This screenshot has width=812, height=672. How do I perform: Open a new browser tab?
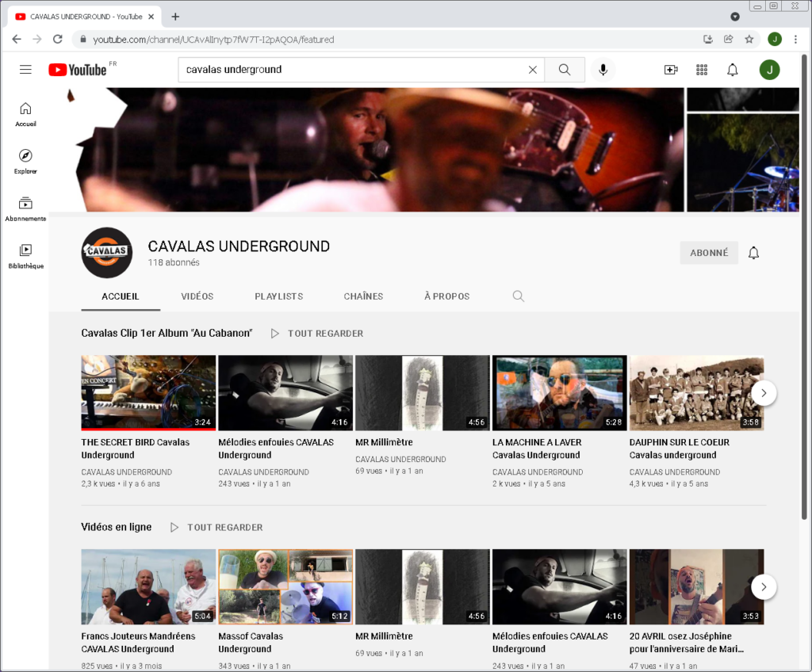point(175,17)
